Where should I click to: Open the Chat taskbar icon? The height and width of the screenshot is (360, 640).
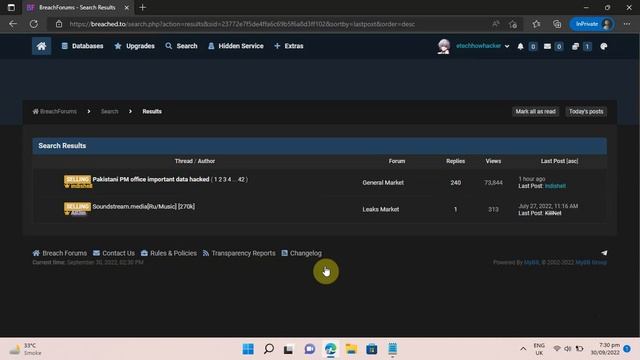click(310, 349)
